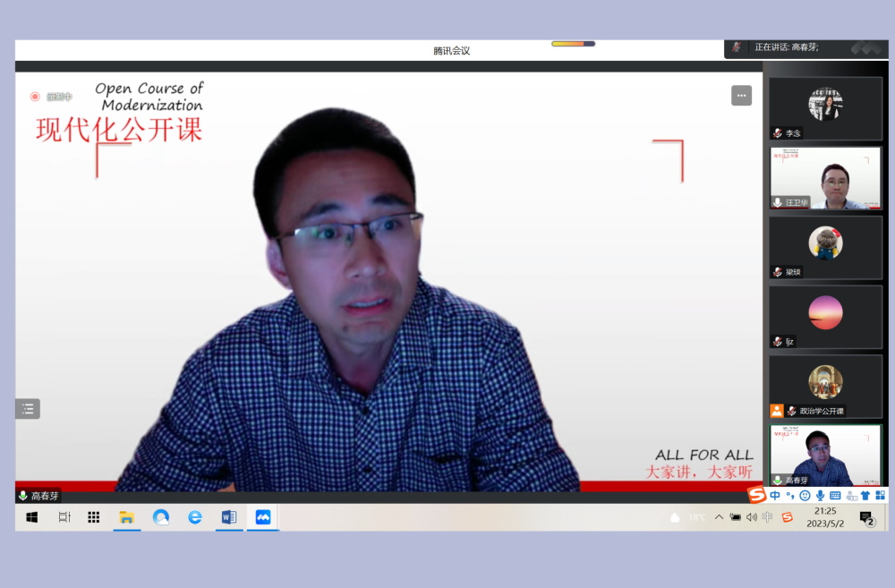This screenshot has height=588, width=895.
Task: Open Sogou emoji smiley panel
Action: (805, 496)
